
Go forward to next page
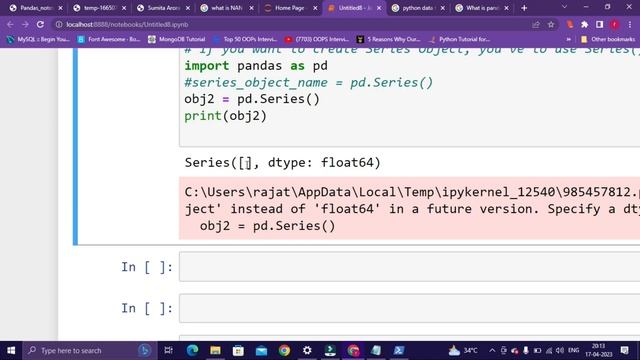(x=25, y=24)
